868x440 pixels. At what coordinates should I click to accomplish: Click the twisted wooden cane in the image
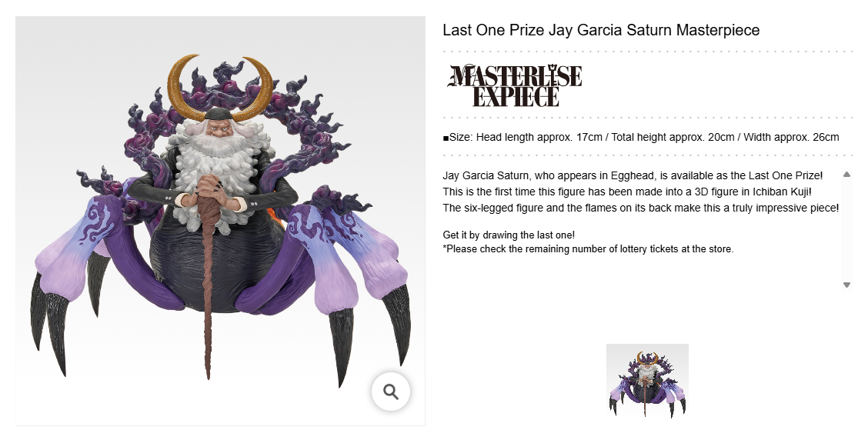(209, 282)
